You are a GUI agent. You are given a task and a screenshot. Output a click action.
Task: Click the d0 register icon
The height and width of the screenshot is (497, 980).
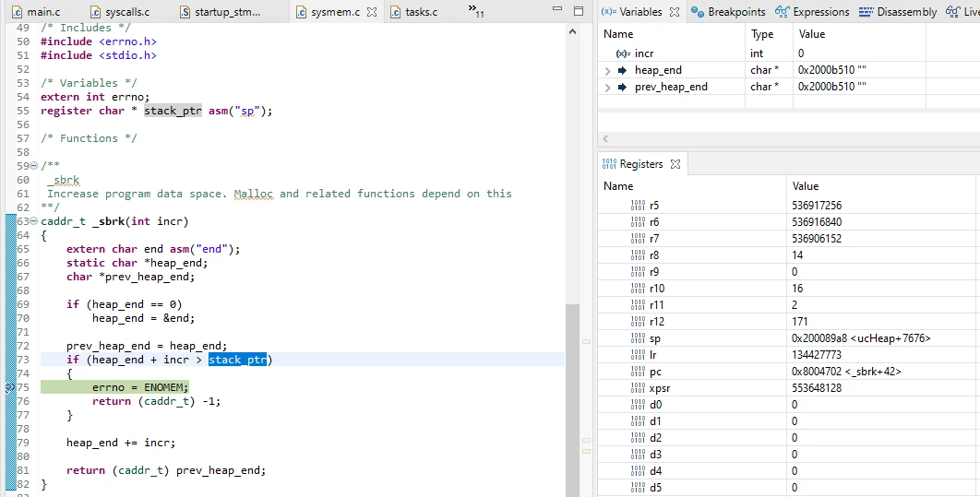click(638, 405)
